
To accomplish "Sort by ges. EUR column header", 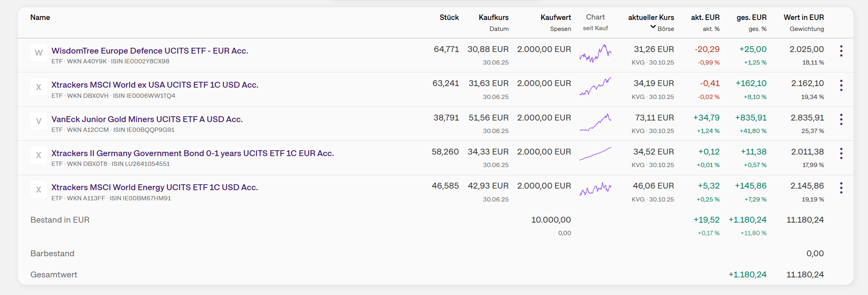I will pos(751,18).
